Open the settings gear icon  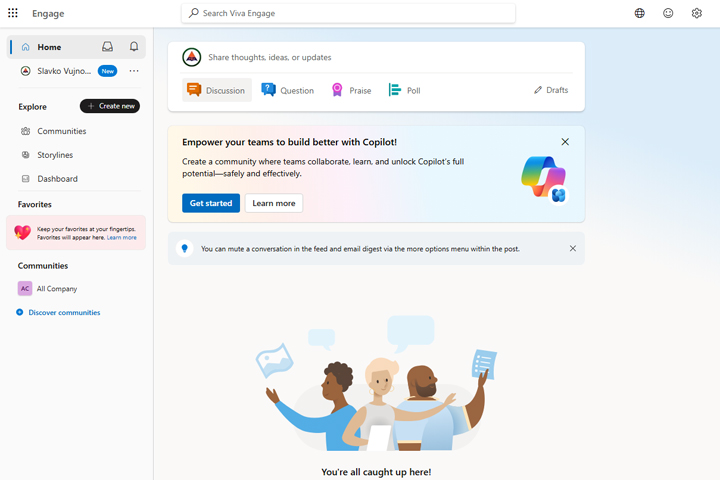(696, 13)
